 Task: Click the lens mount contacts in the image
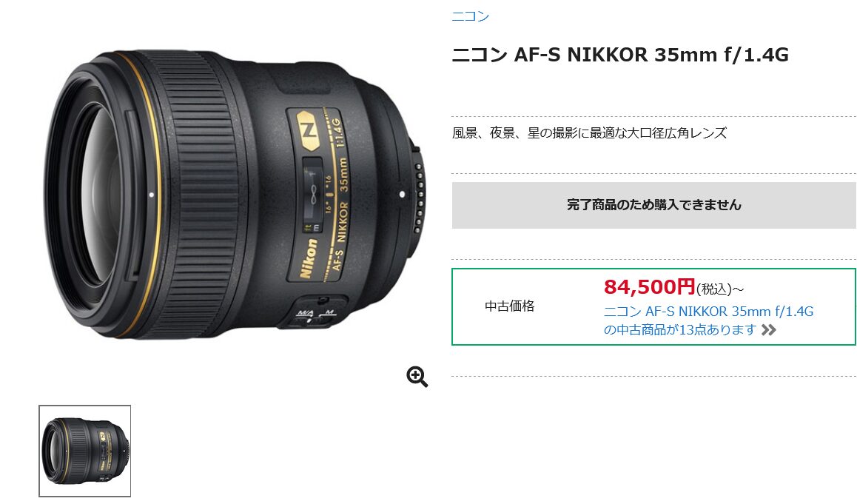click(x=419, y=197)
